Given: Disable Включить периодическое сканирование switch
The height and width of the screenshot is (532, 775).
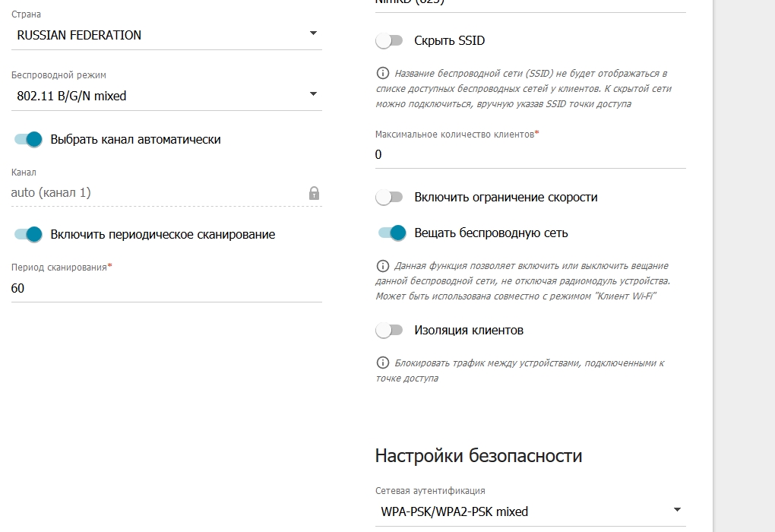Looking at the screenshot, I should pos(27,234).
